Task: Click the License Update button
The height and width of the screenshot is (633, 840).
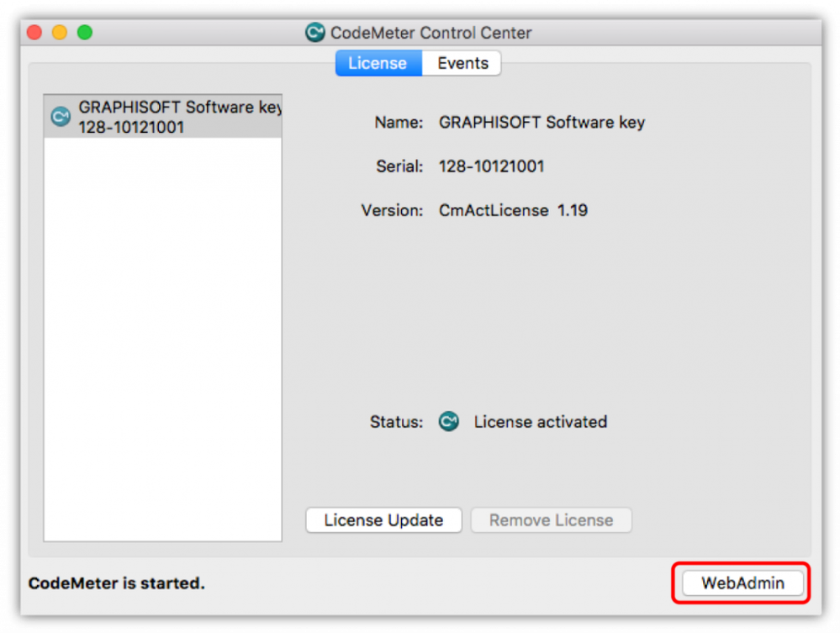Action: pyautogui.click(x=383, y=520)
